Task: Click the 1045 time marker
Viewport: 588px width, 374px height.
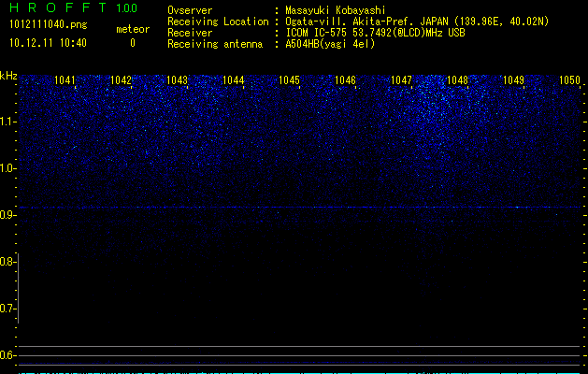Action: [289, 79]
